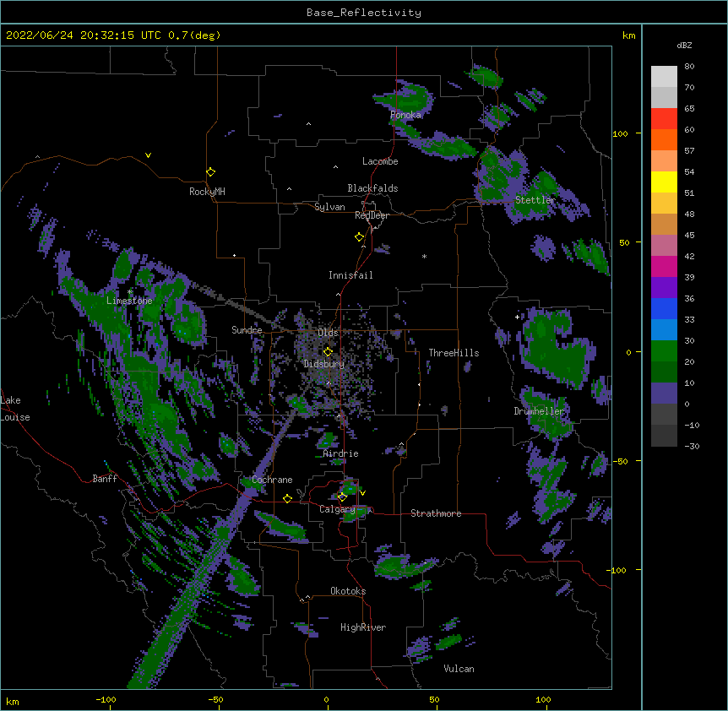Screen dimensions: 728x711
Task: Click the -30 value in dBZ legend
Action: pyautogui.click(x=692, y=447)
